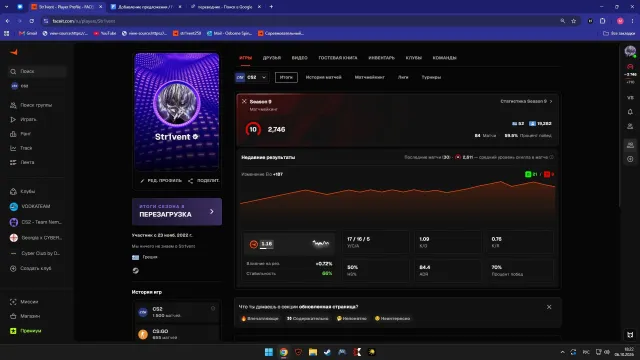Open the friends icon in the right bar

pyautogui.click(x=630, y=127)
